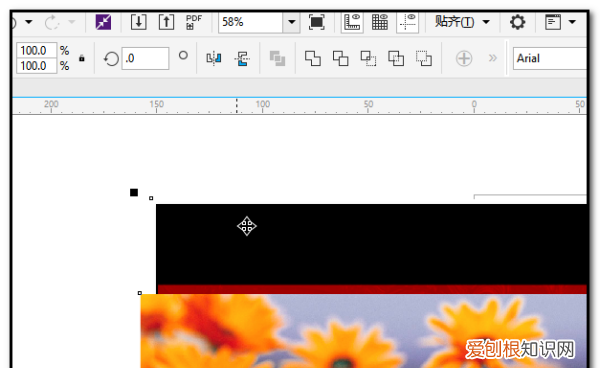Click the ruler mark labeled 0
Viewport: 600px width, 368px height.
pos(474,104)
